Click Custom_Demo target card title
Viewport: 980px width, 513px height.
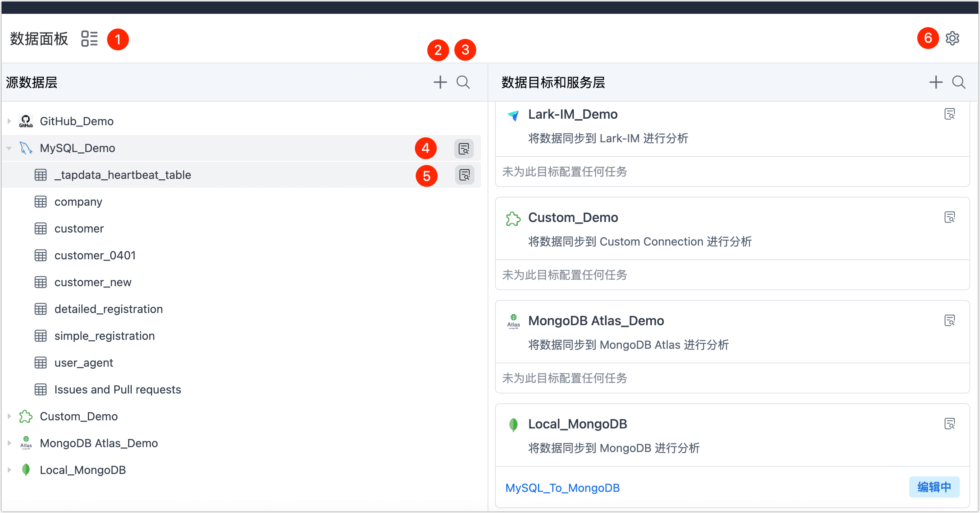click(573, 217)
